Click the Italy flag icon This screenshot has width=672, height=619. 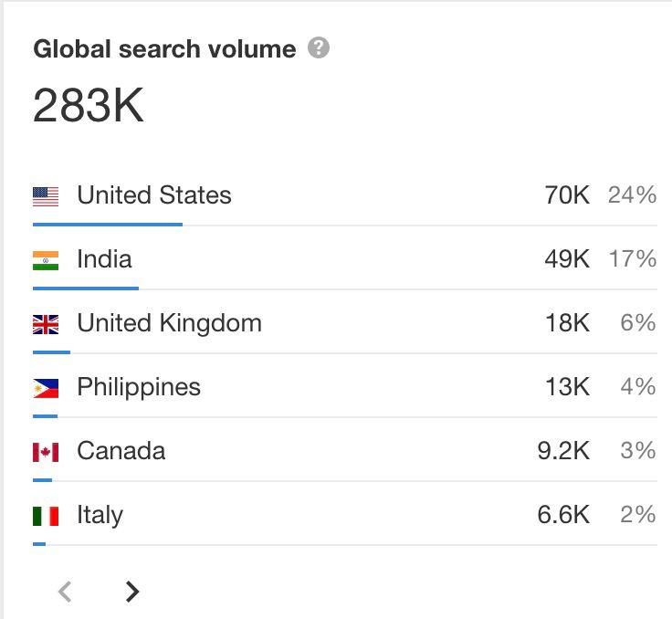[x=46, y=516]
